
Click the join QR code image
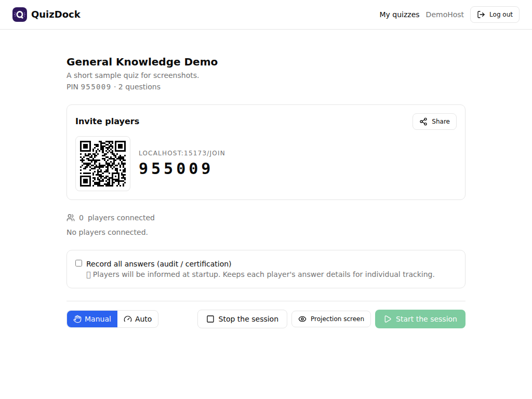point(103,164)
